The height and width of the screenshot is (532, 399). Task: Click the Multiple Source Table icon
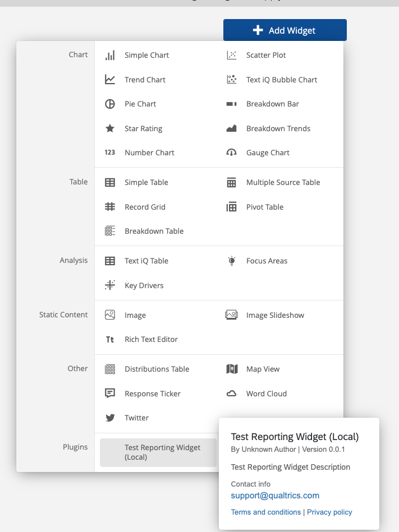point(232,183)
